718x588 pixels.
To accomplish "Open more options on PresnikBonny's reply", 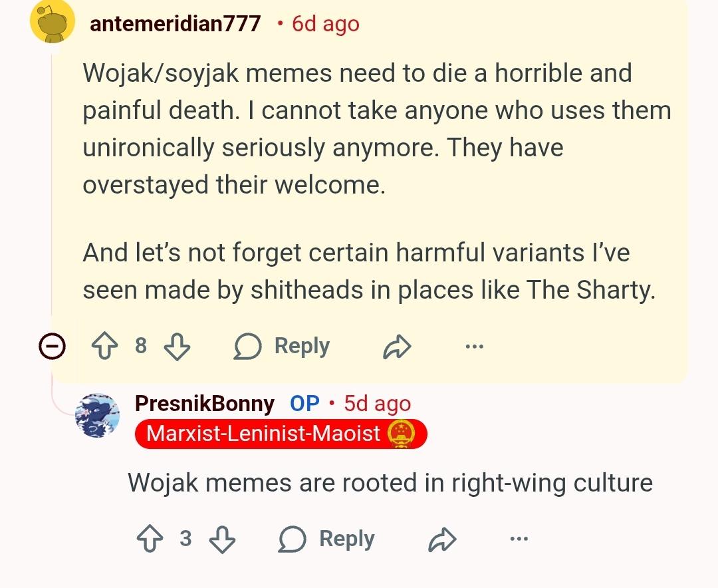I will (x=519, y=539).
